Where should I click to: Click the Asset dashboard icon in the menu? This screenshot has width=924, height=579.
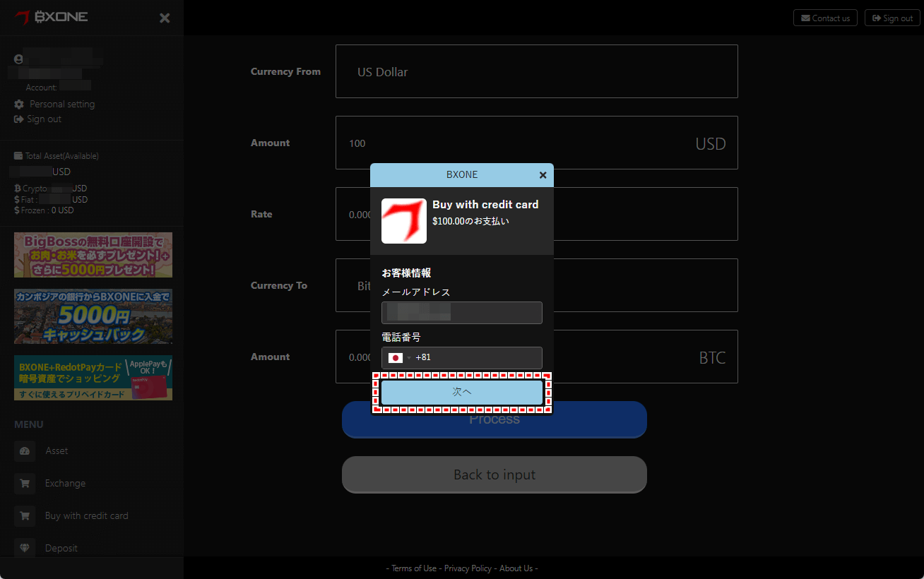click(x=25, y=450)
